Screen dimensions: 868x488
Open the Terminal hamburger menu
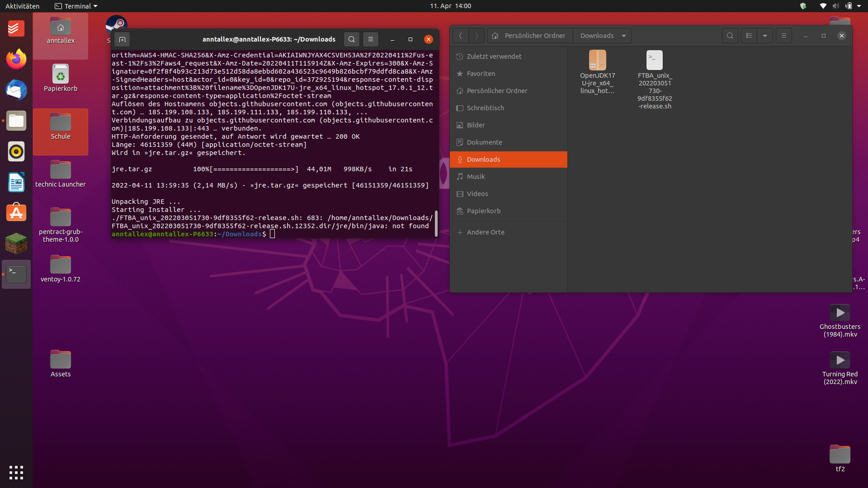tap(371, 39)
